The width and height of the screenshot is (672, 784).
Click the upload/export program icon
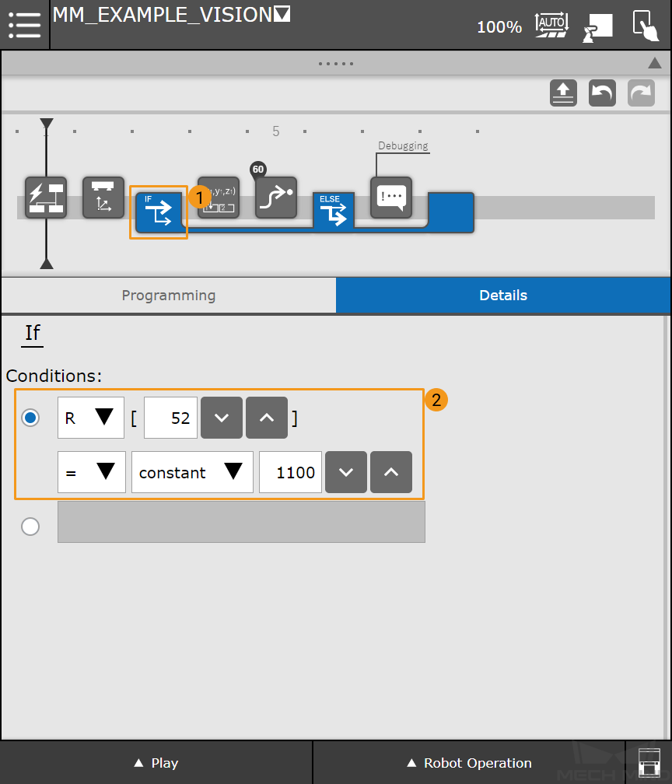563,93
